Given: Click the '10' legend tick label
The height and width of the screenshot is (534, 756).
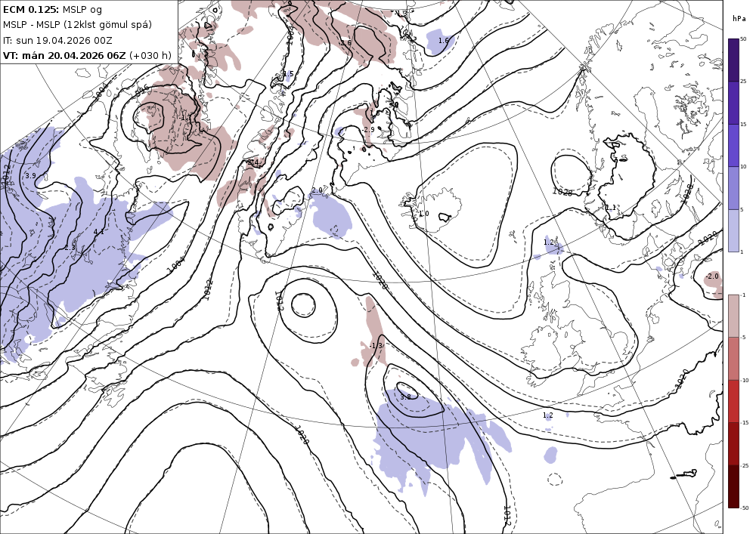Looking at the screenshot, I should pos(743,167).
